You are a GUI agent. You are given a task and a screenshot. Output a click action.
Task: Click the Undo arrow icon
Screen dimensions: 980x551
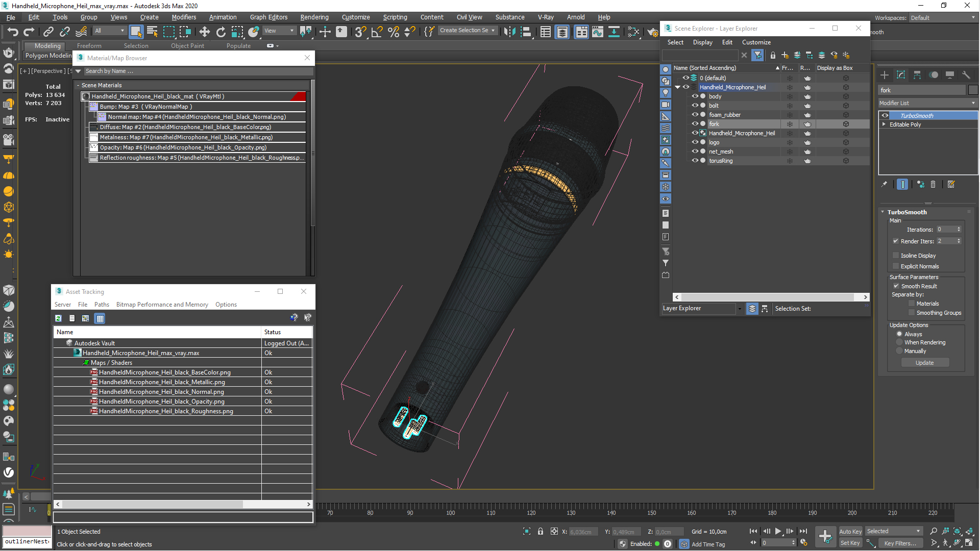pos(12,32)
